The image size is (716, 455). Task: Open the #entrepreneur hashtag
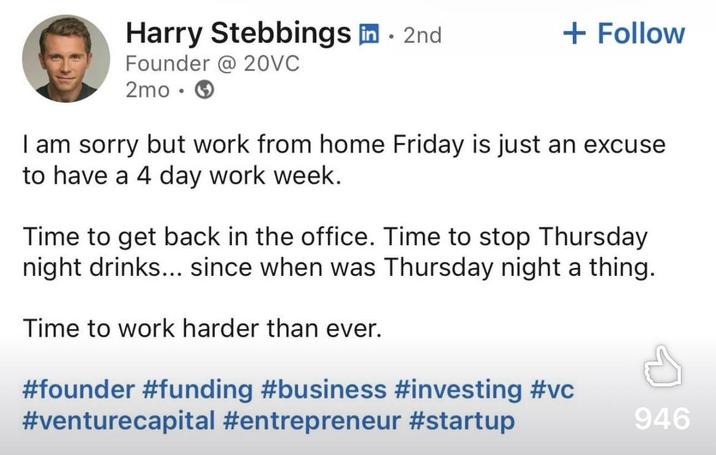pos(312,421)
